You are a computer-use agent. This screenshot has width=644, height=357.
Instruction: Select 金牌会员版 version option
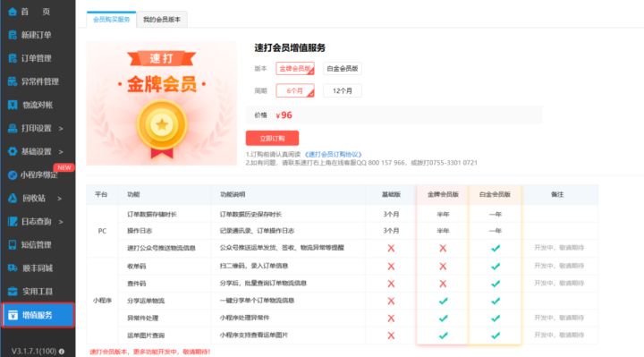pyautogui.click(x=295, y=69)
